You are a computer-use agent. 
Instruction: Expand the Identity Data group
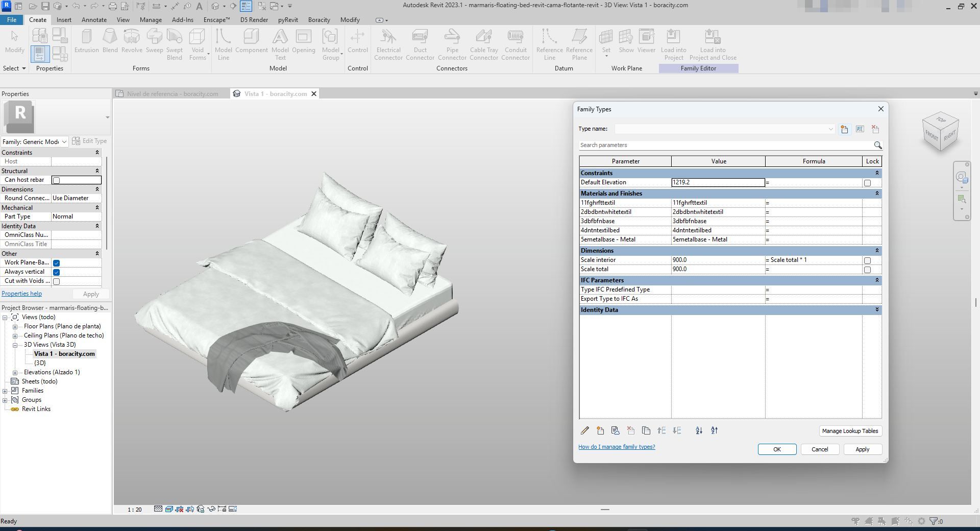(877, 310)
